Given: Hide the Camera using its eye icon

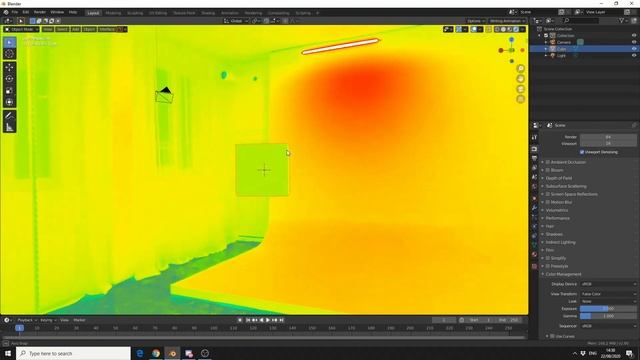Looking at the screenshot, I should pyautogui.click(x=634, y=42).
